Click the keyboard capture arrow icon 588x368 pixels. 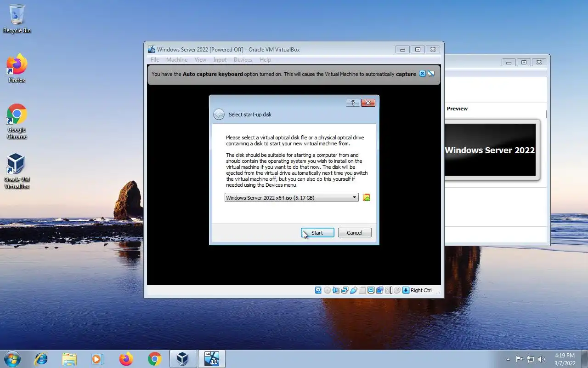[406, 290]
